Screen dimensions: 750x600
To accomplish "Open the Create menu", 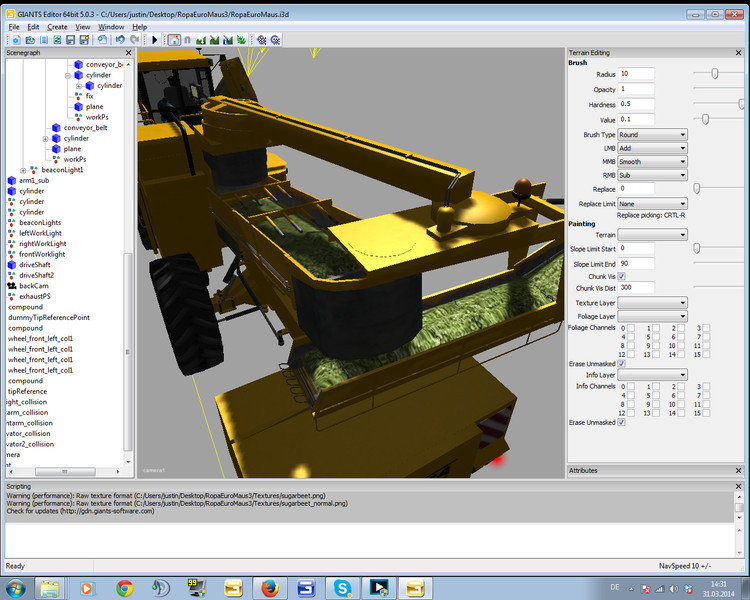I will pyautogui.click(x=57, y=27).
